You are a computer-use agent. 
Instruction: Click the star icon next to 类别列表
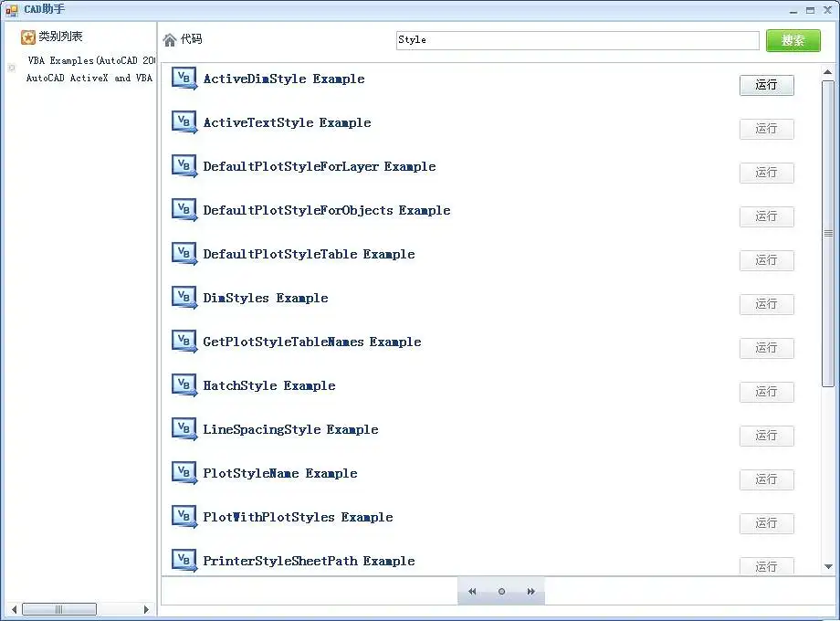pyautogui.click(x=28, y=37)
